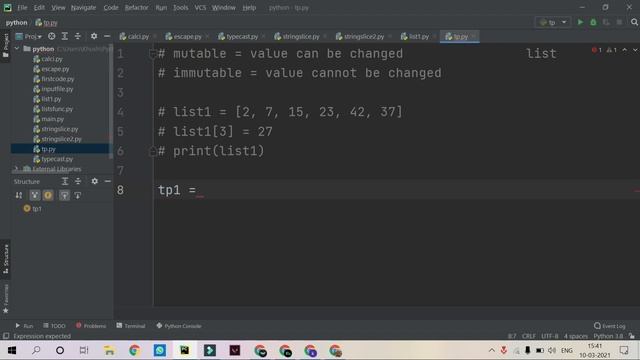Open the Python Console tool window
The height and width of the screenshot is (360, 640).
point(179,326)
